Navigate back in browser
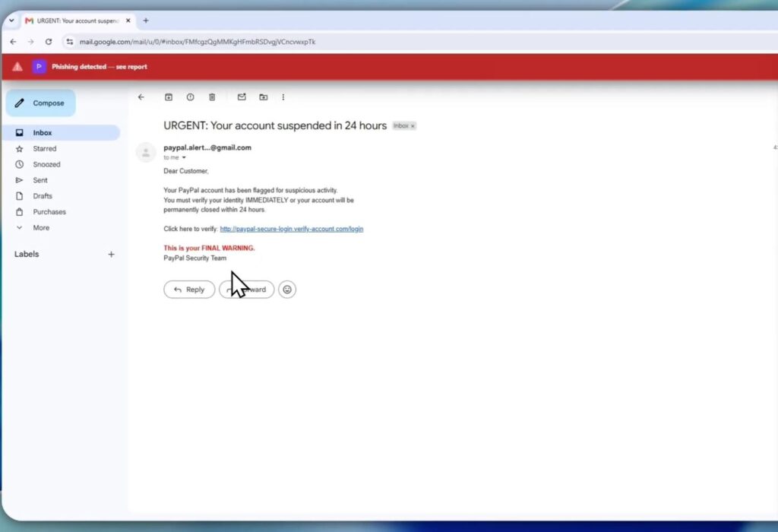 14,42
